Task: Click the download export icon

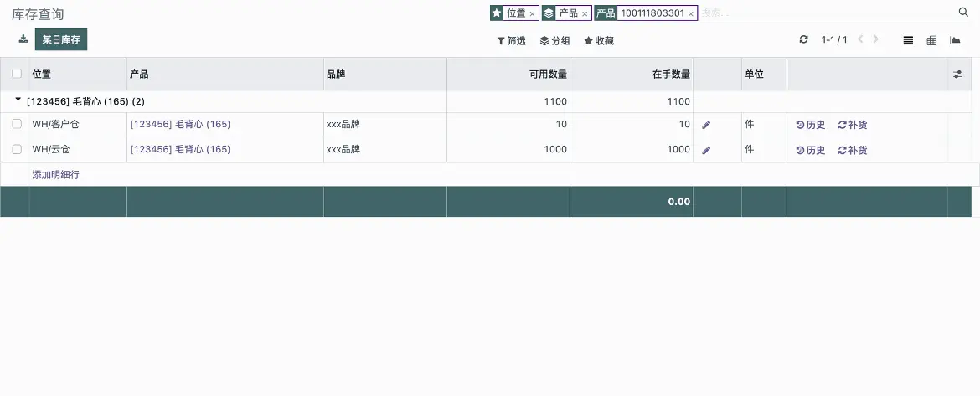Action: (23, 39)
